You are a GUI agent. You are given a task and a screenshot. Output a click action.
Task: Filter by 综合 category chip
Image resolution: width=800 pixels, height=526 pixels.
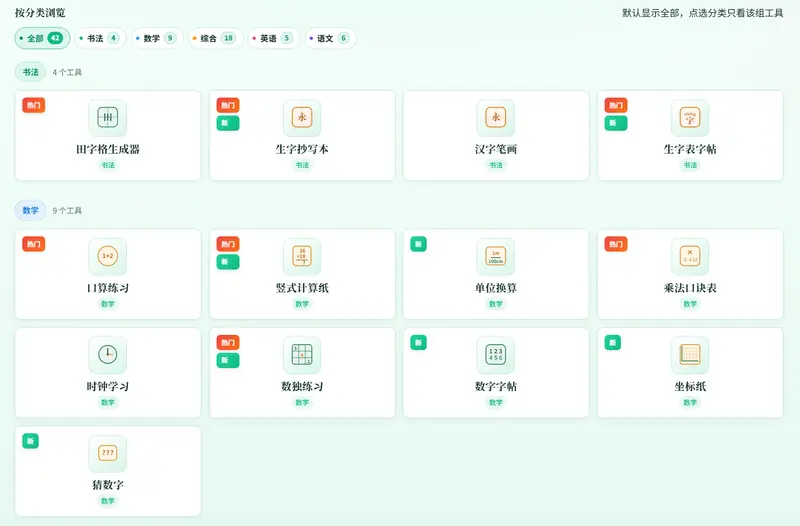215,38
